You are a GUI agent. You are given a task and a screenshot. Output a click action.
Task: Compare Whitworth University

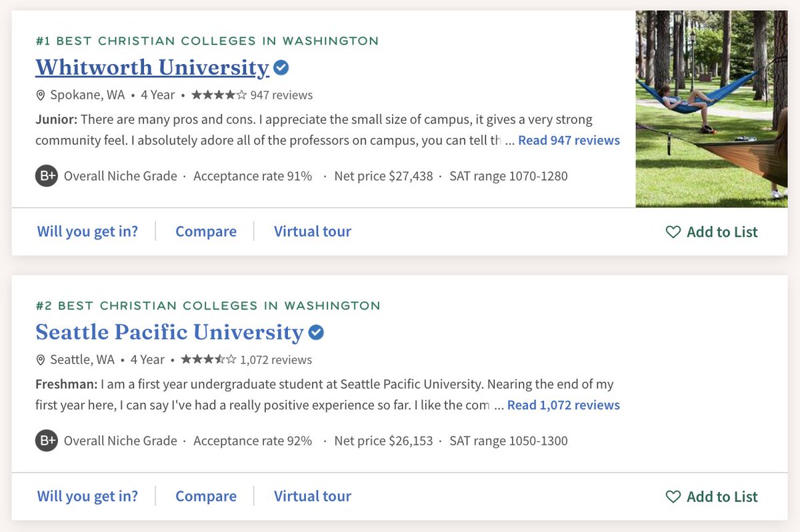point(206,231)
